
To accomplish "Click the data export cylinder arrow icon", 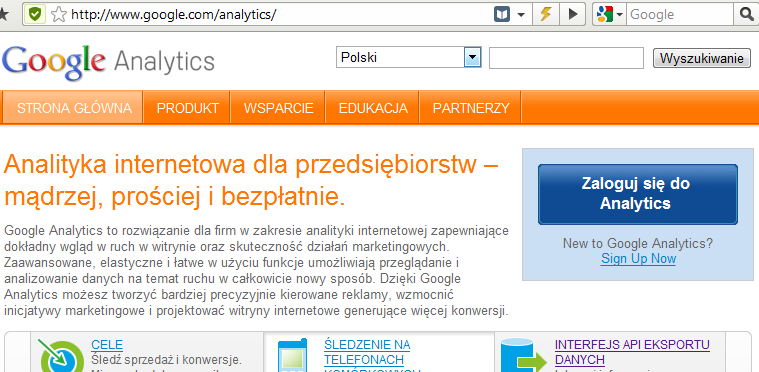I will (523, 355).
